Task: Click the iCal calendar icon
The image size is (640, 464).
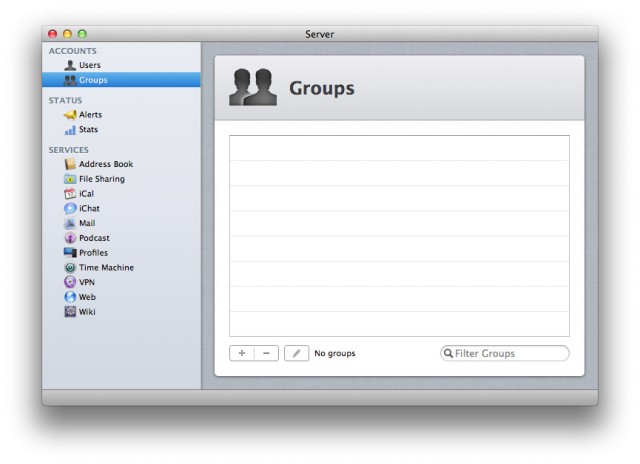Action: [x=70, y=193]
